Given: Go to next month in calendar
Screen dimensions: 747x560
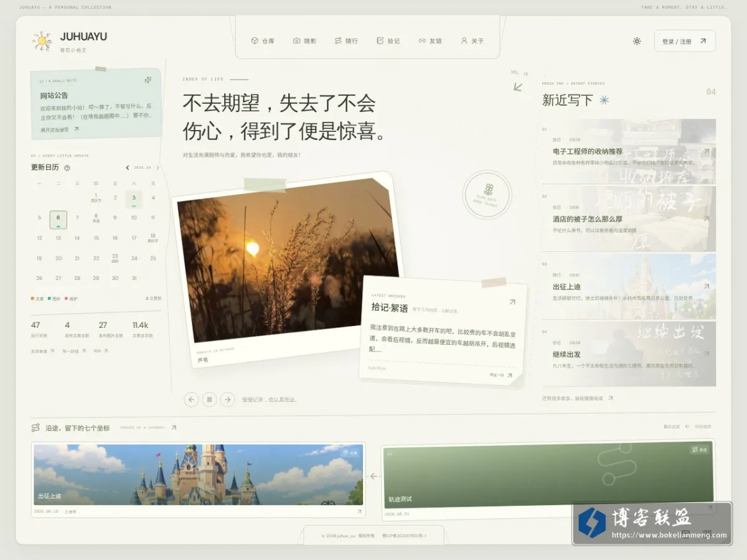Looking at the screenshot, I should coord(157,167).
